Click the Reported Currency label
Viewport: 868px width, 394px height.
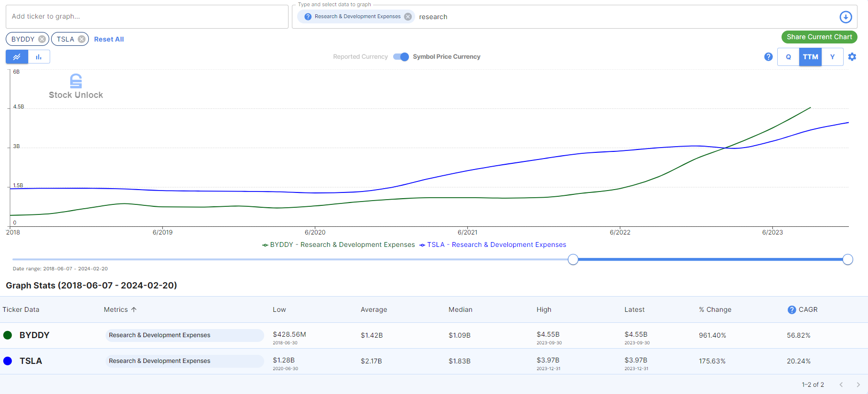click(x=360, y=57)
